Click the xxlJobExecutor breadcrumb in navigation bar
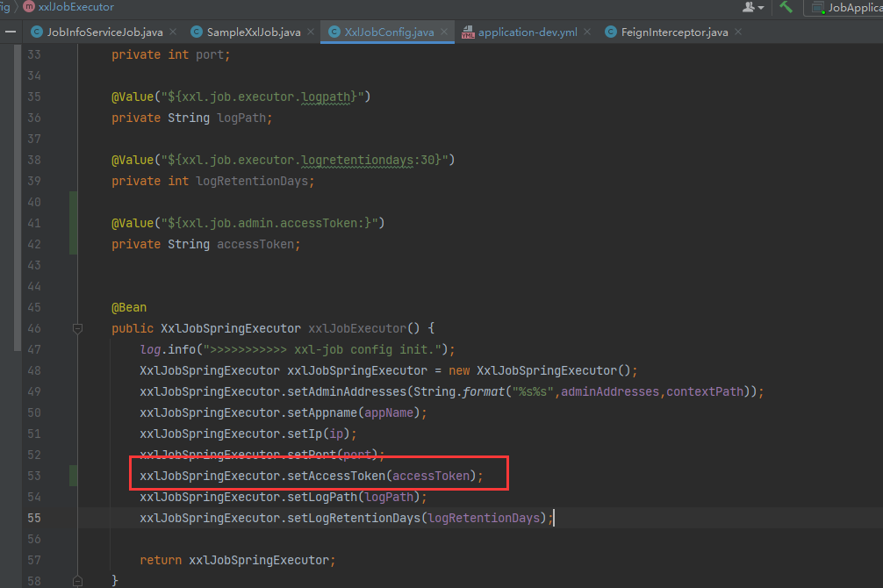 pyautogui.click(x=75, y=7)
